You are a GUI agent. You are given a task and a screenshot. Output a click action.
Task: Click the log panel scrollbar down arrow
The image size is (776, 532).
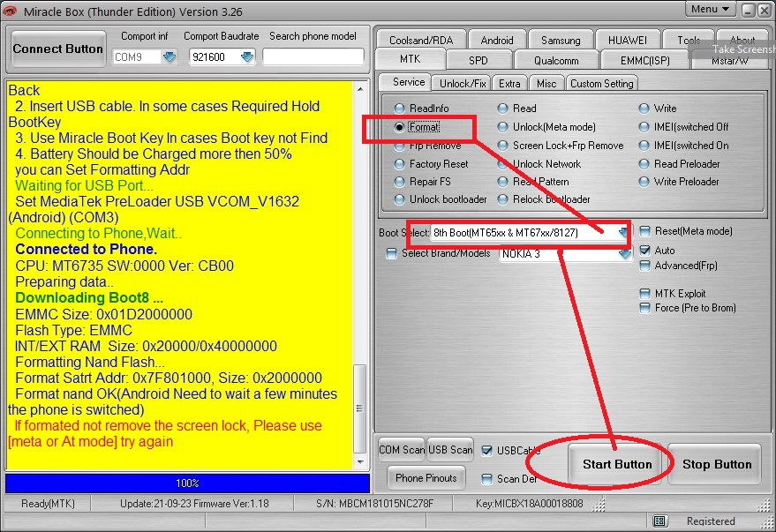click(x=360, y=461)
